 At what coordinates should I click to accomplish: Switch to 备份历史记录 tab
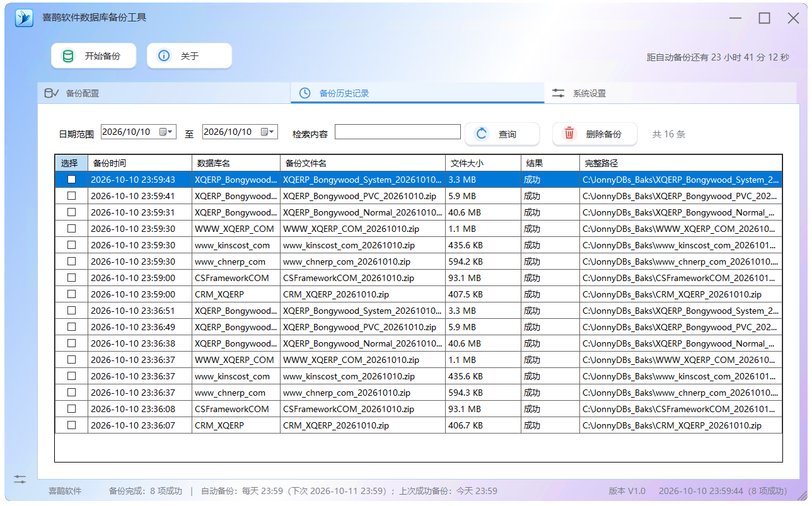417,93
